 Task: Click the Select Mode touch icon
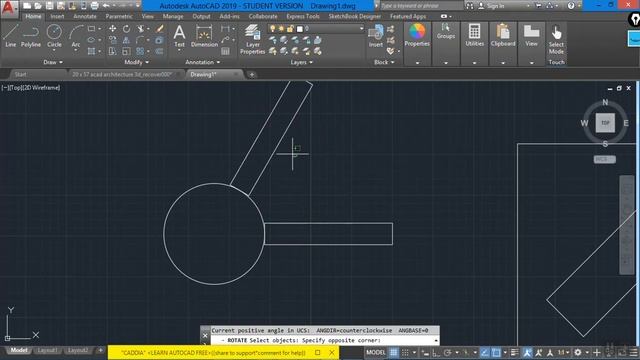(556, 40)
